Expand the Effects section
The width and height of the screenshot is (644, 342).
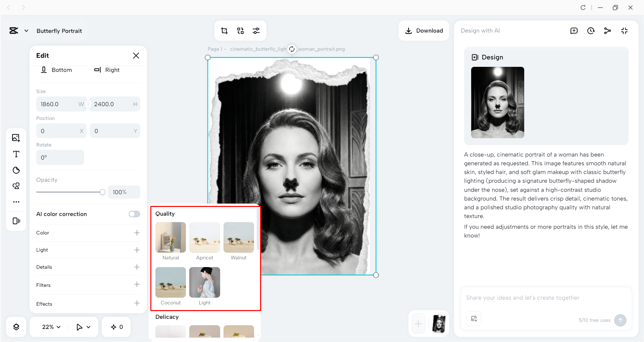(x=137, y=303)
